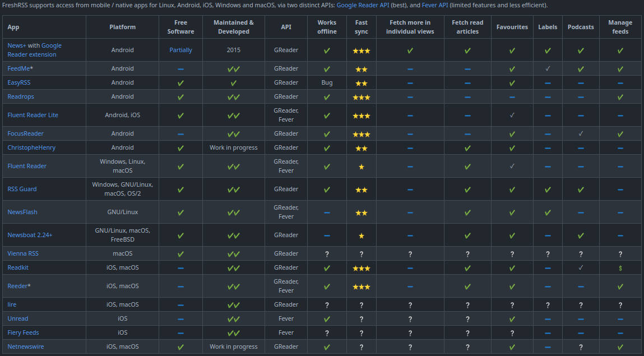This screenshot has height=356, width=644.
Task: Click the Fever API cell for Fiery Feeds
Action: tap(286, 332)
